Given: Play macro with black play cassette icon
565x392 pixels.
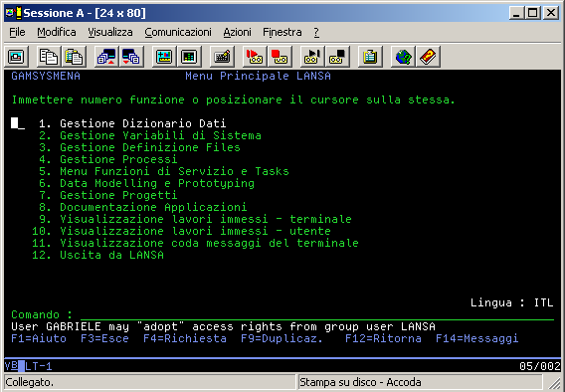Looking at the screenshot, I should (x=312, y=57).
